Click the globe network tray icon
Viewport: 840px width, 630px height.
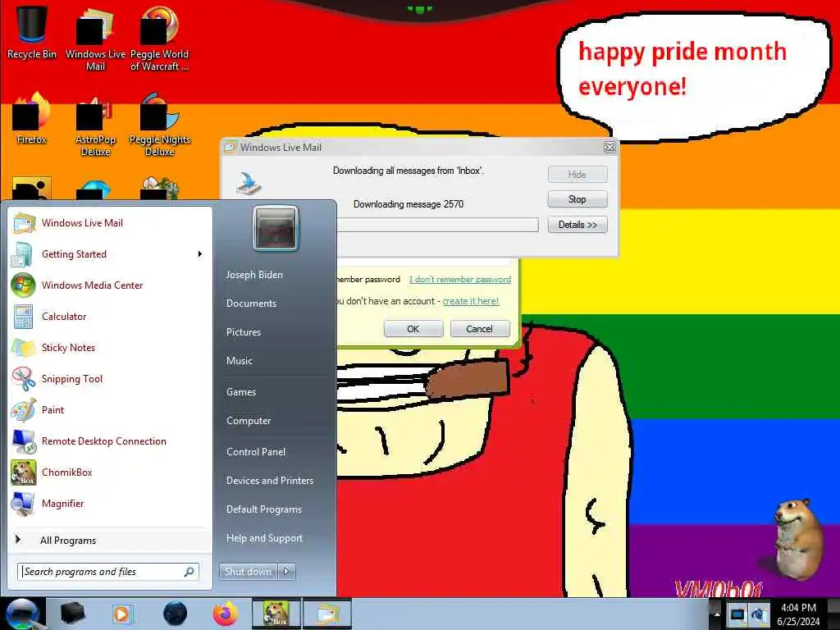(x=759, y=614)
